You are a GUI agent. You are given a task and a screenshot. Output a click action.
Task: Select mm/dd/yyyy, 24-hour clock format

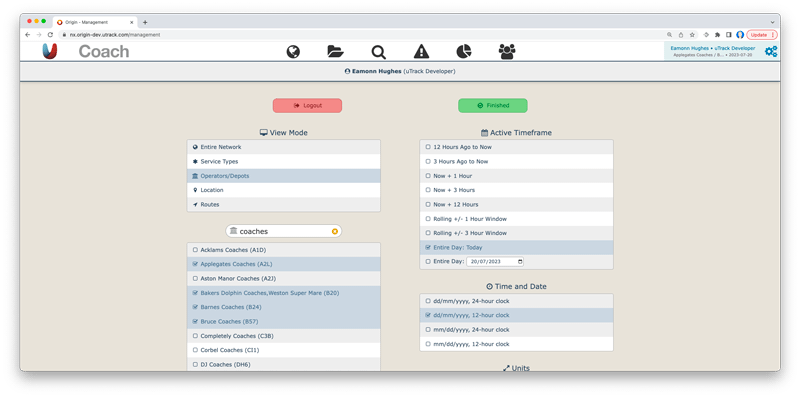coord(516,330)
